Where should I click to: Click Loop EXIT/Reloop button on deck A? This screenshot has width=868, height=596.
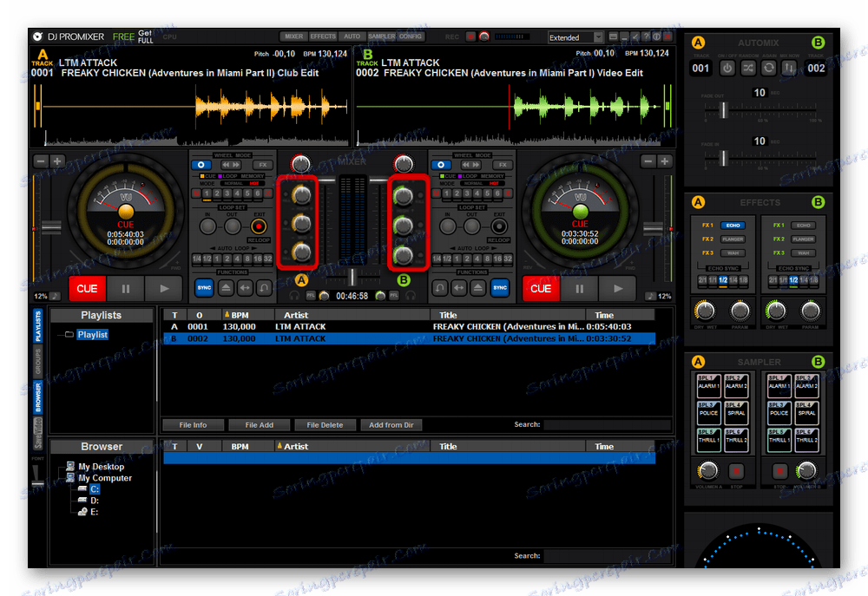[x=259, y=226]
